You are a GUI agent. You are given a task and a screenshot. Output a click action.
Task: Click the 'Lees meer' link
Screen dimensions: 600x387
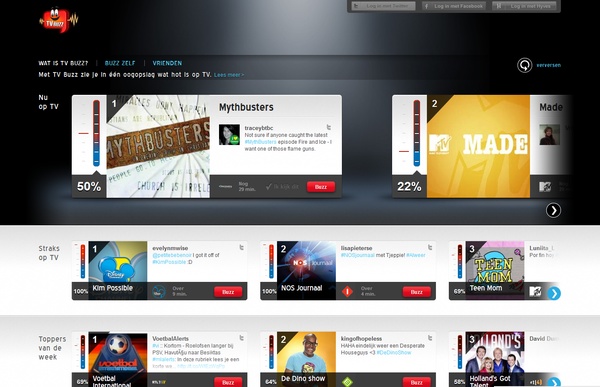[x=229, y=75]
